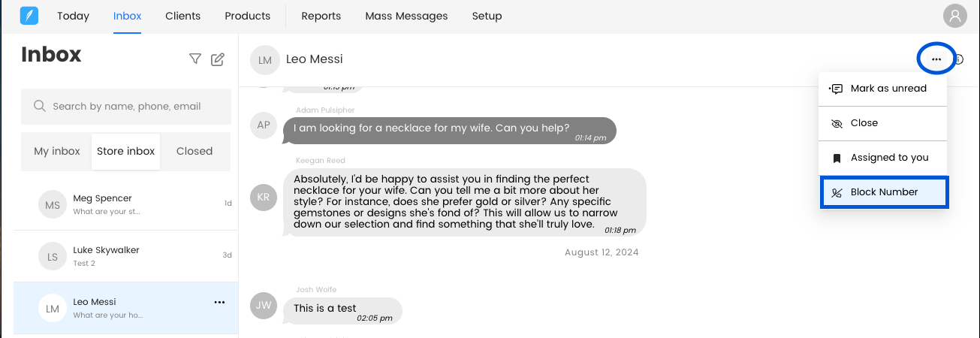Click the Close eye-slash icon in menu

pyautogui.click(x=837, y=123)
